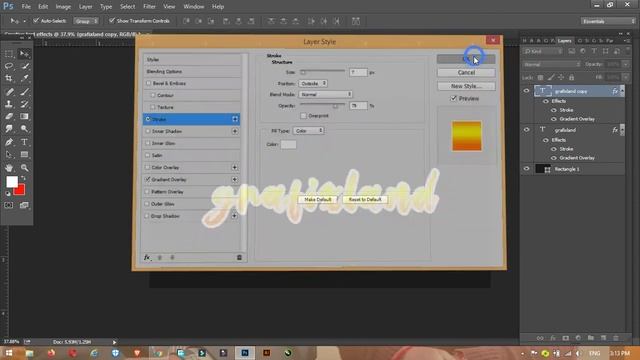Open the Auto-Select Group dropdown
This screenshot has width=640, height=360.
(x=86, y=21)
